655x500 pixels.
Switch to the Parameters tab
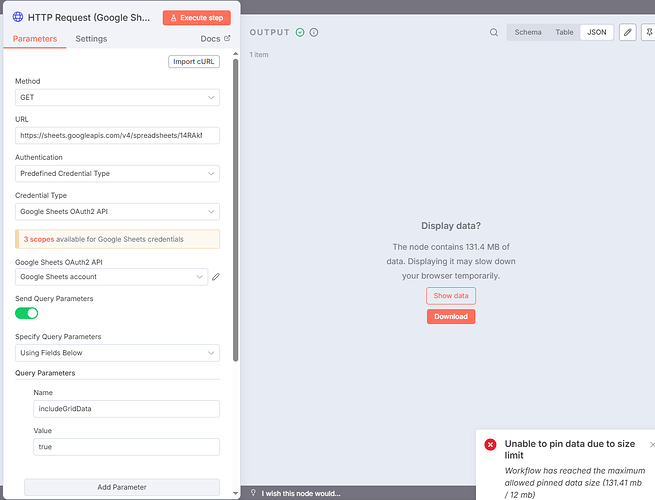pos(35,39)
